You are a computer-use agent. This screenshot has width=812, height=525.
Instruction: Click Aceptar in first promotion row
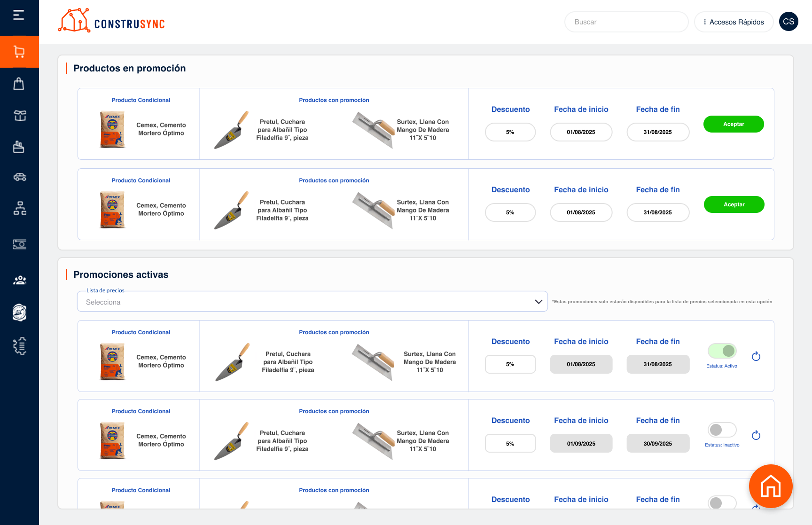(x=734, y=124)
